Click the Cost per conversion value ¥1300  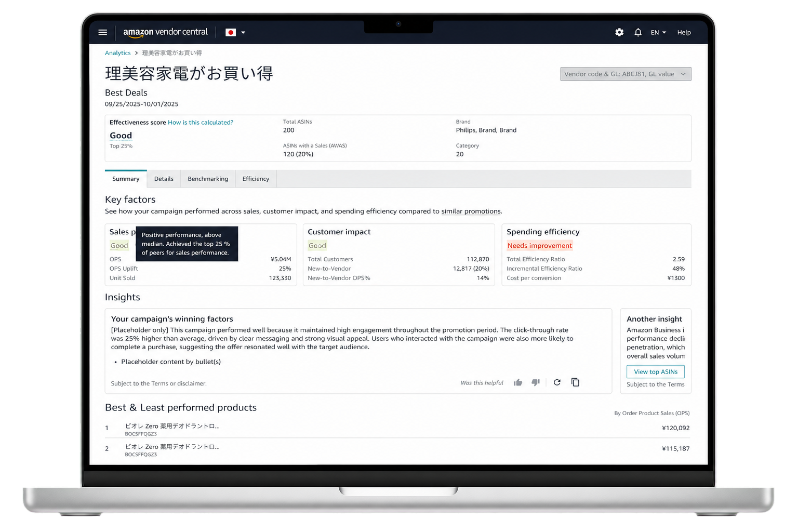pyautogui.click(x=676, y=278)
